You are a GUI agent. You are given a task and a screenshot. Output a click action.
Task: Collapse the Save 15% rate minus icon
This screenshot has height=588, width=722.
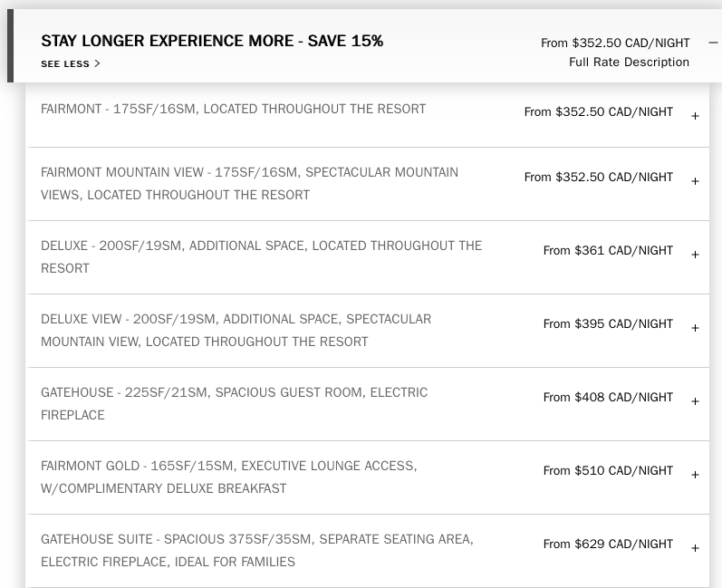click(713, 43)
